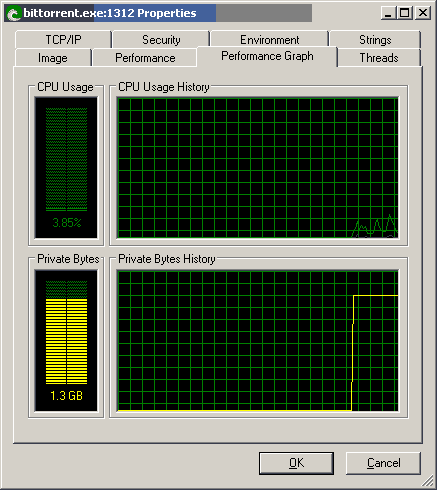The image size is (437, 490).
Task: Go to the Strings tab
Action: pos(375,40)
